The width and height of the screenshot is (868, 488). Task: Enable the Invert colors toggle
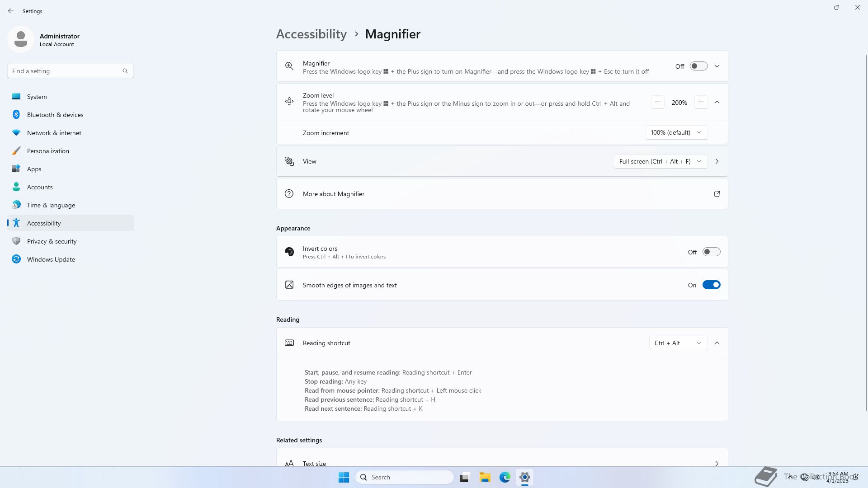pyautogui.click(x=711, y=252)
